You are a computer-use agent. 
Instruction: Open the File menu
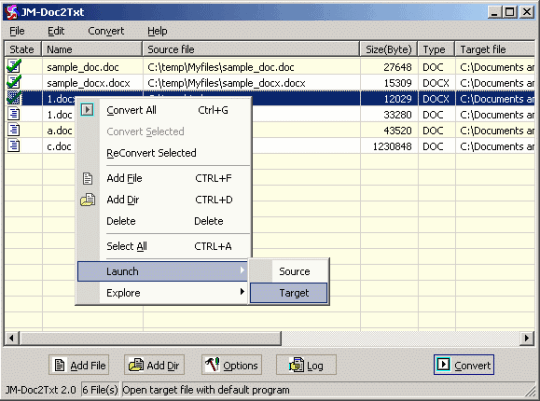coord(17,31)
